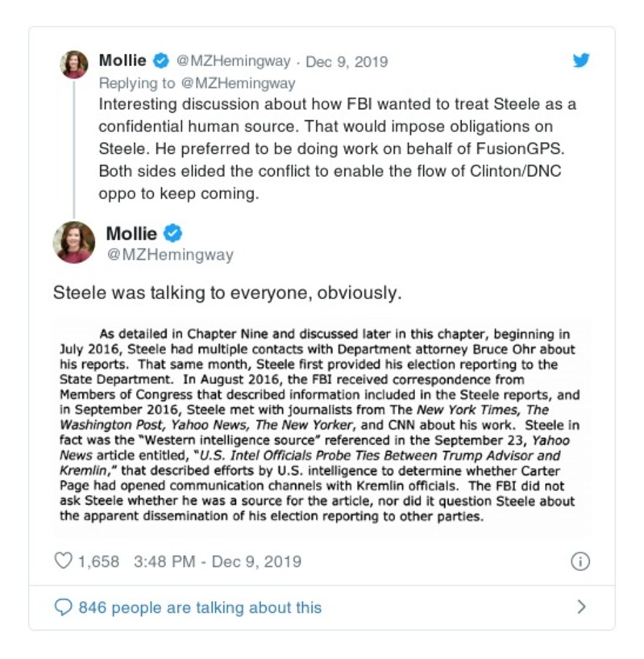Expand conversation with the right chevron arrow

click(582, 607)
